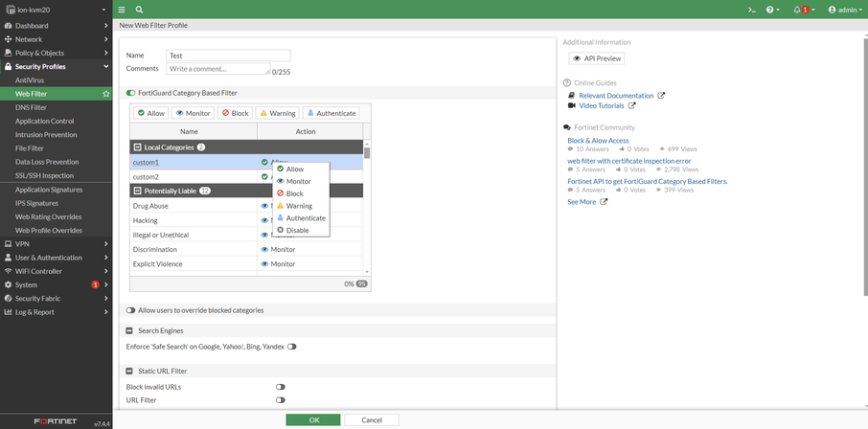Click the Network icon in sidebar

[8, 39]
